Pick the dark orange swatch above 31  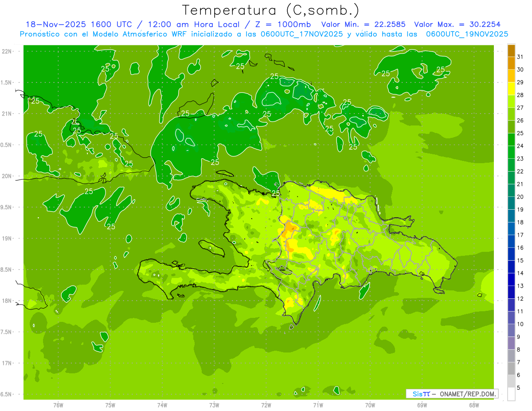(x=511, y=51)
